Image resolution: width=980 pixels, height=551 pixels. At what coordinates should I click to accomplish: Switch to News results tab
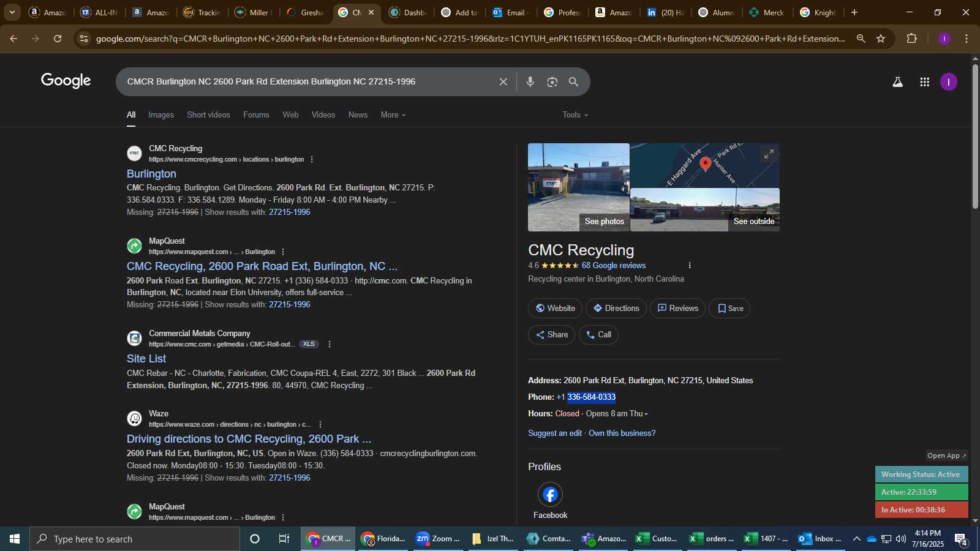tap(358, 115)
